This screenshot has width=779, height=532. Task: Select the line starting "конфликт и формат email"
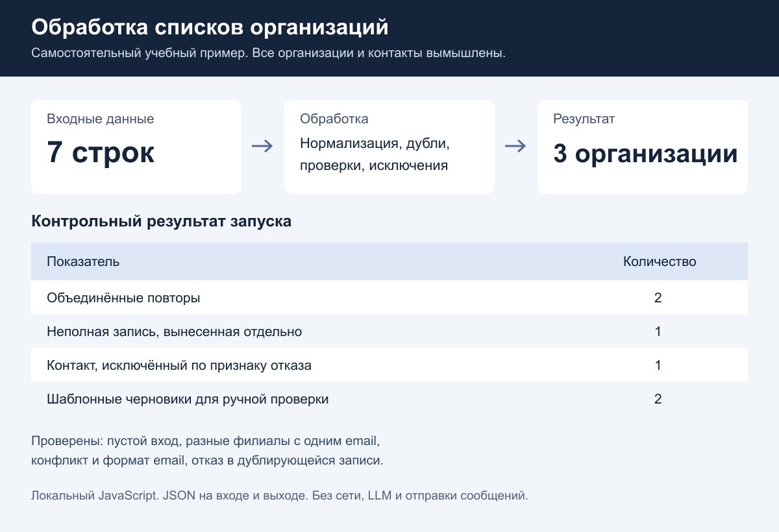(208, 461)
